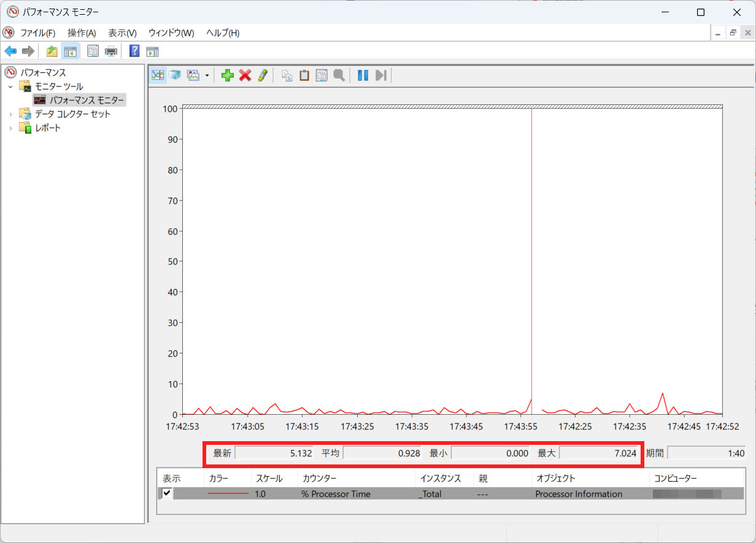Click red color line of Processor Time counter
756x543 pixels.
pos(228,493)
